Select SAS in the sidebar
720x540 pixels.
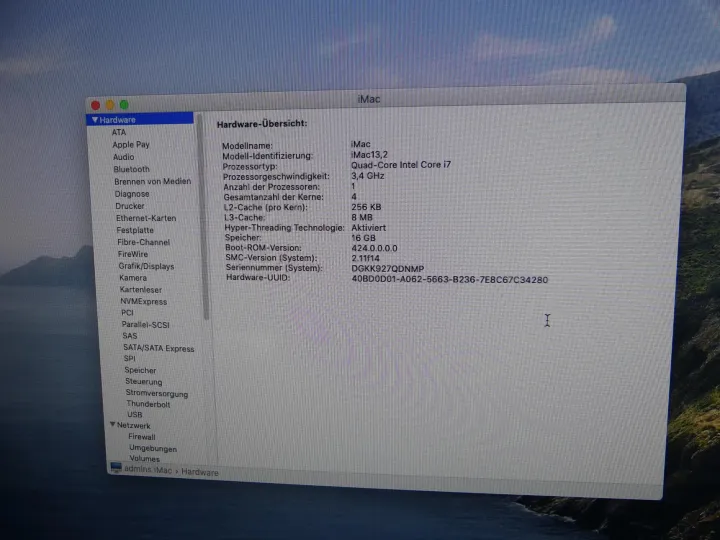[x=129, y=336]
